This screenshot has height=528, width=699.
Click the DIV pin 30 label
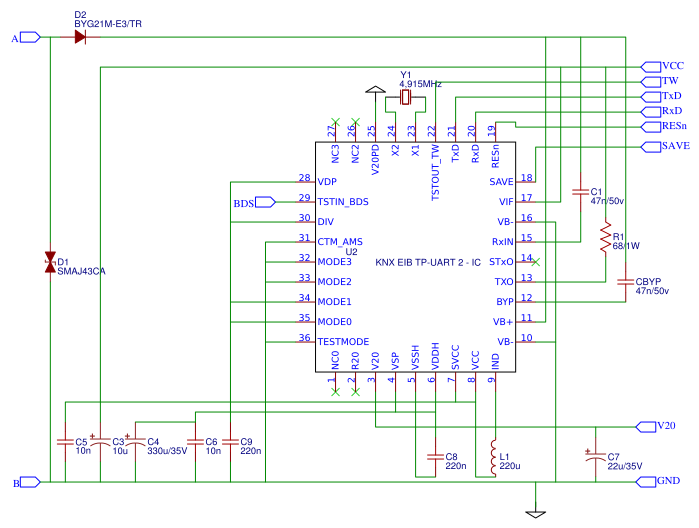pyautogui.click(x=325, y=222)
